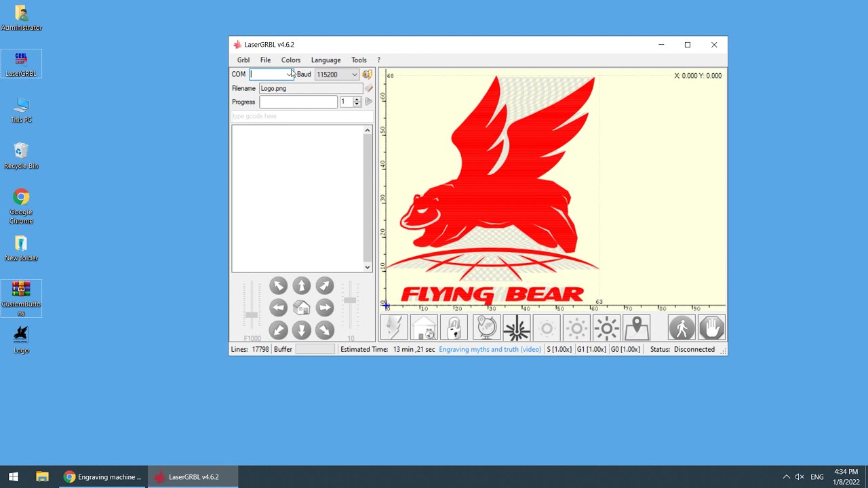Switch to Engraving machine Chrome taskbar item
The image size is (868, 488).
click(102, 476)
